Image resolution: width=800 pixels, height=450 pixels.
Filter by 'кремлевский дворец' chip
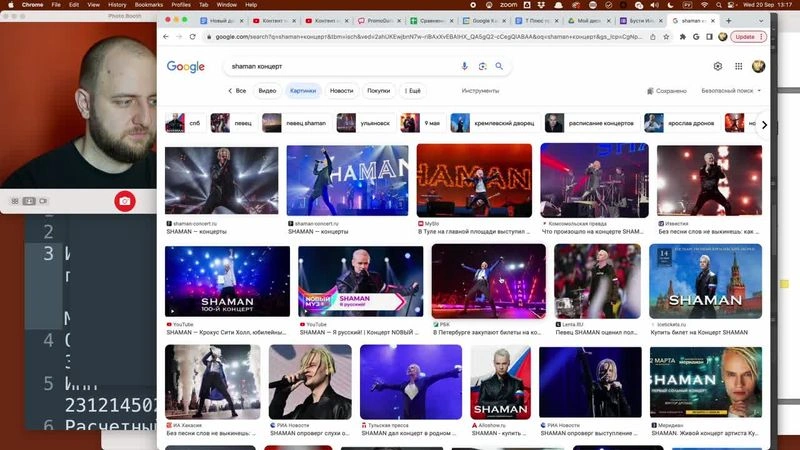[x=494, y=123]
